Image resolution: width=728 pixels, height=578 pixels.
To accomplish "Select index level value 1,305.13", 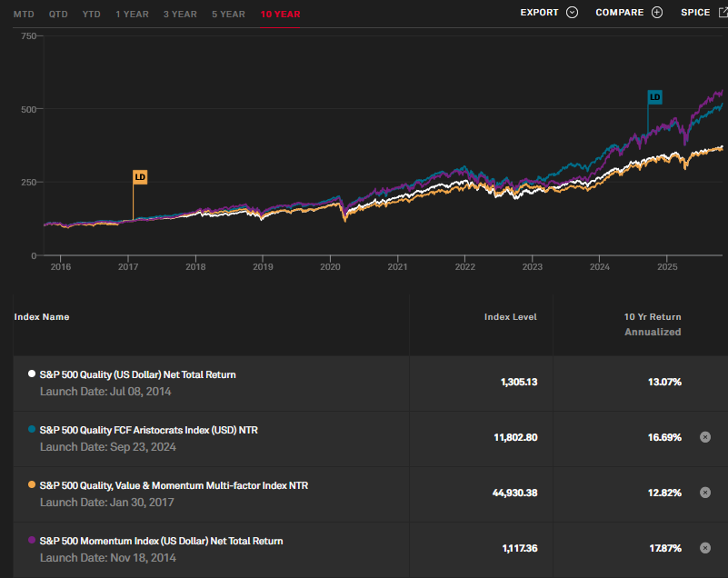I will (x=519, y=382).
